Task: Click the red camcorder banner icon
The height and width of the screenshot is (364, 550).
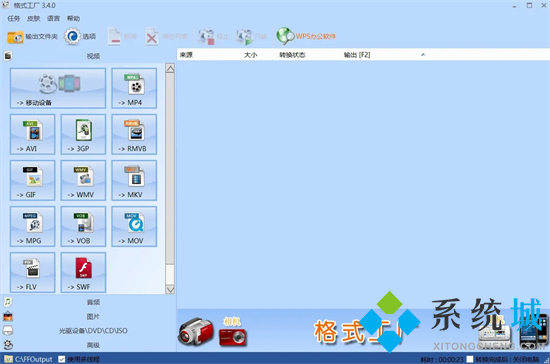Action: (x=196, y=331)
